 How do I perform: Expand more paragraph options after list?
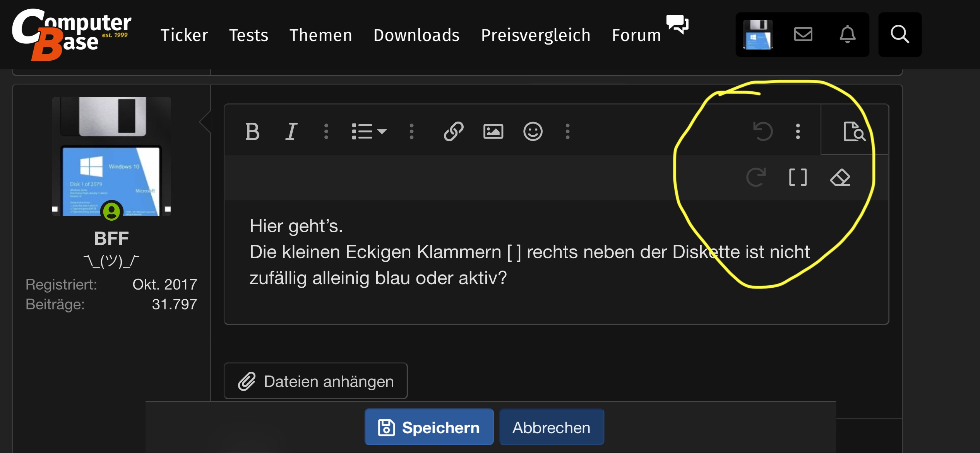tap(411, 132)
